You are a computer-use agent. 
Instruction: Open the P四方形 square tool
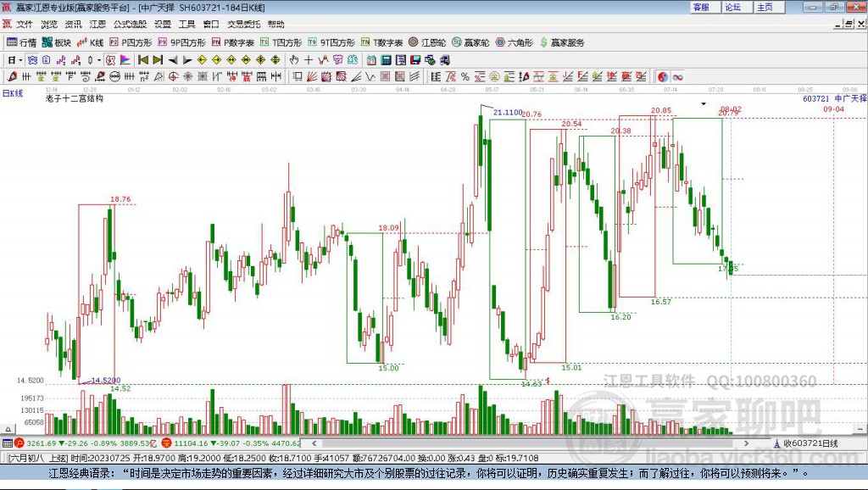click(131, 42)
